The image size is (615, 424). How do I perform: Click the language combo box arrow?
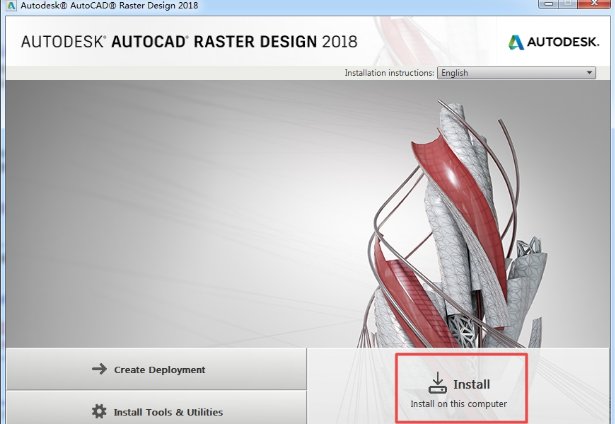coord(590,73)
